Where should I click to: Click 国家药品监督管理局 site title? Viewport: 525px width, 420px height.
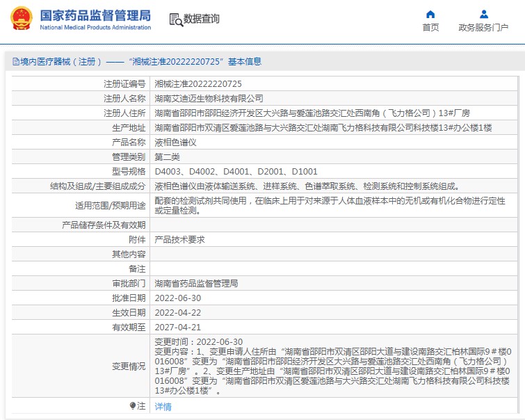[x=95, y=15]
